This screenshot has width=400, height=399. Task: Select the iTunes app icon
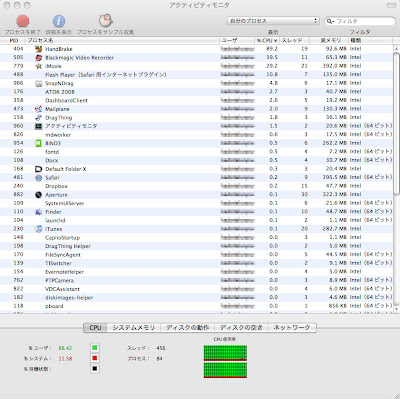pos(39,229)
